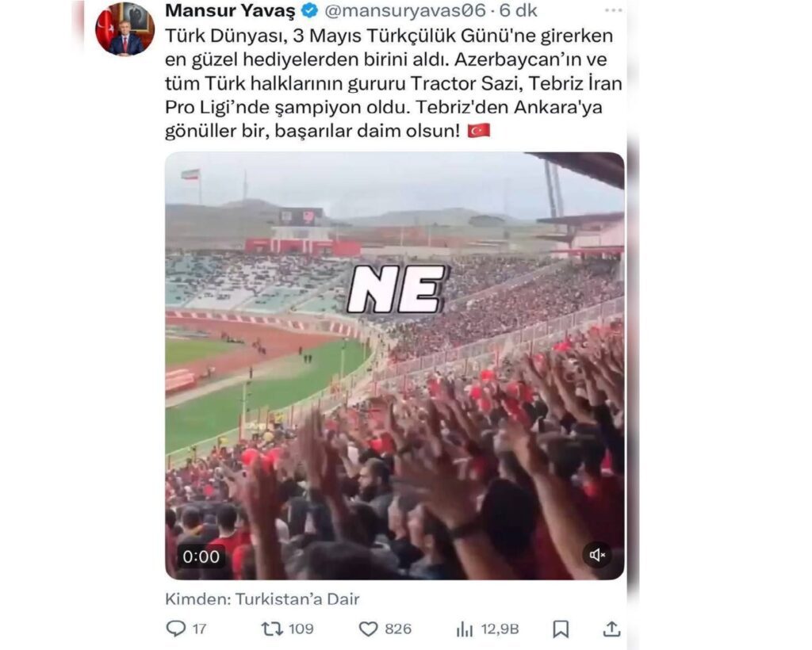
Task: Click the blue verified badge
Action: point(310,10)
